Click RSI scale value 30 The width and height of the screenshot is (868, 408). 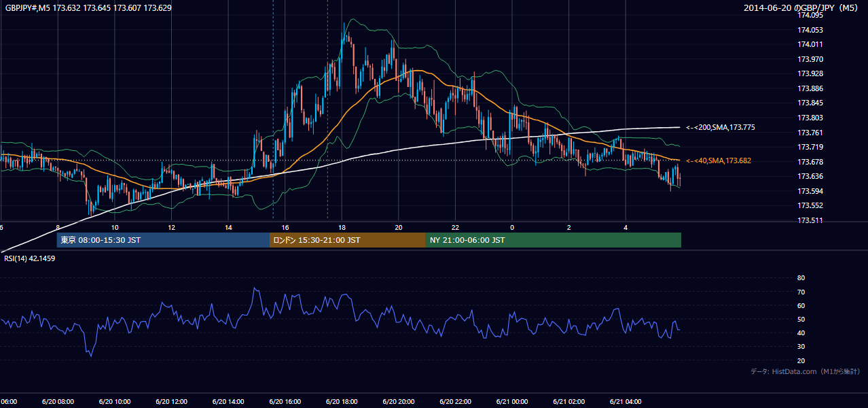tap(801, 346)
